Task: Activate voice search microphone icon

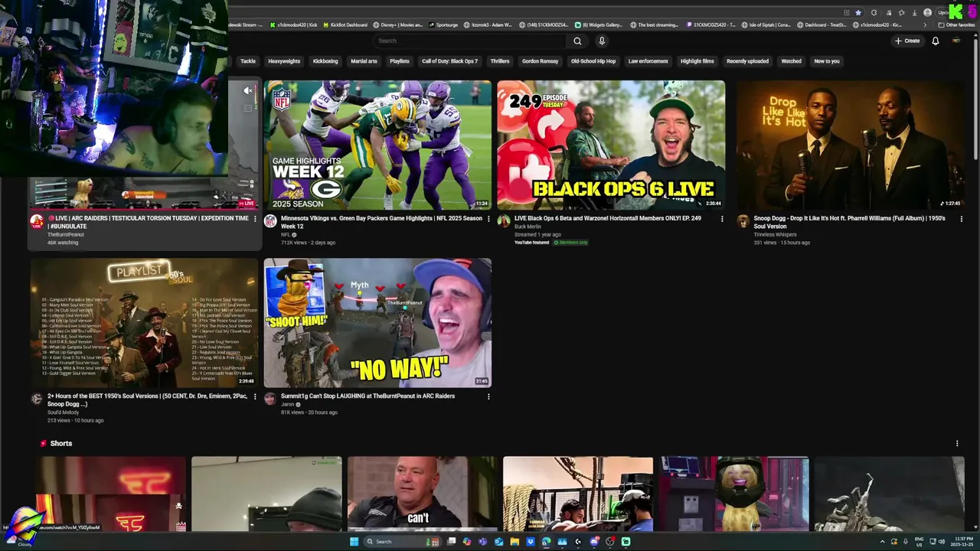Action: (602, 41)
